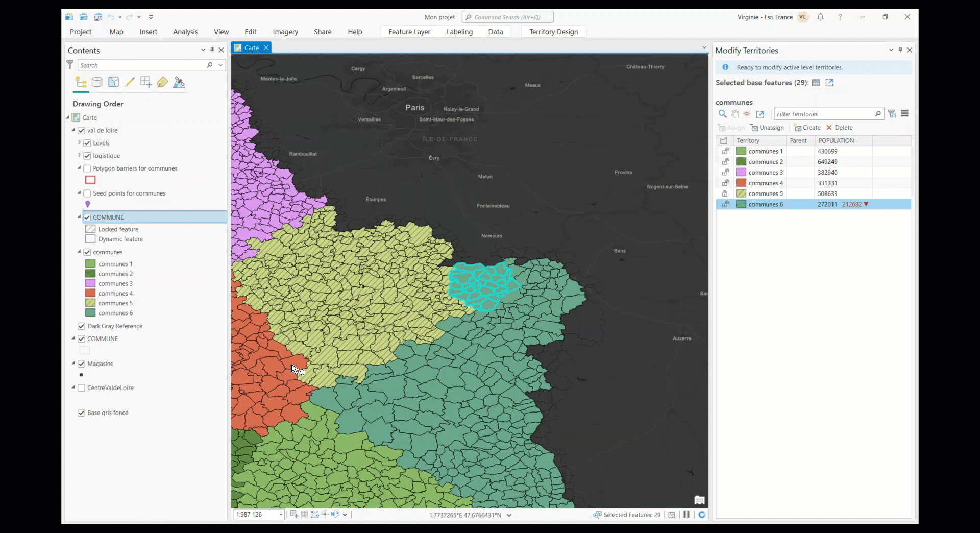Open table of selected base features
This screenshot has width=980, height=533.
(816, 83)
